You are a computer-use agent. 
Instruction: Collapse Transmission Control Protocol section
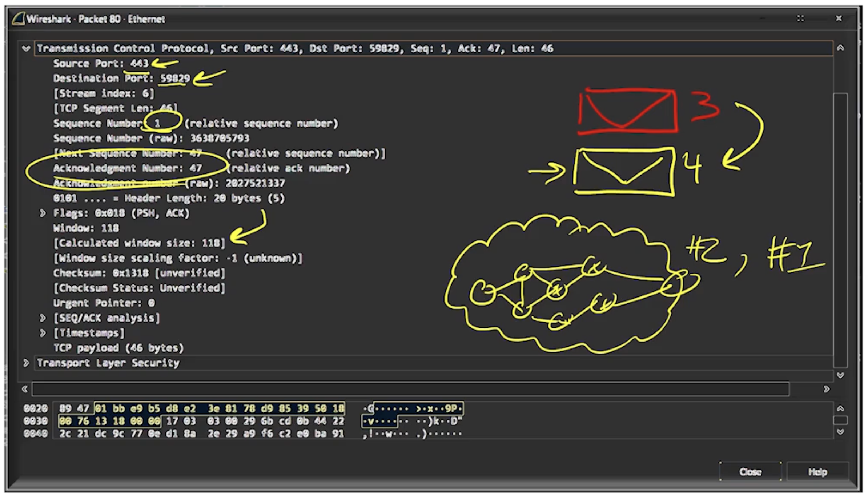click(26, 48)
